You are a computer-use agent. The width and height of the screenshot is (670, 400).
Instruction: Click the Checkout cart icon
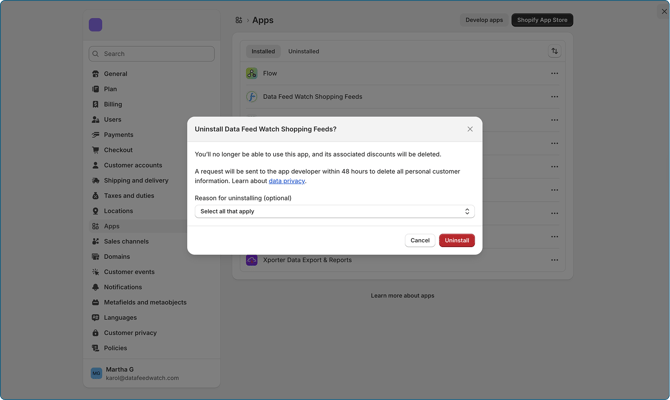95,150
